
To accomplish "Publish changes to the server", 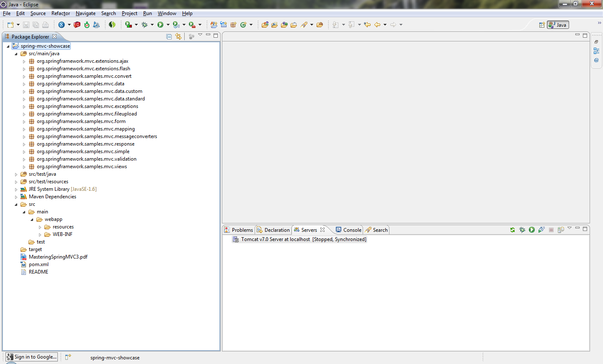I will 561,230.
